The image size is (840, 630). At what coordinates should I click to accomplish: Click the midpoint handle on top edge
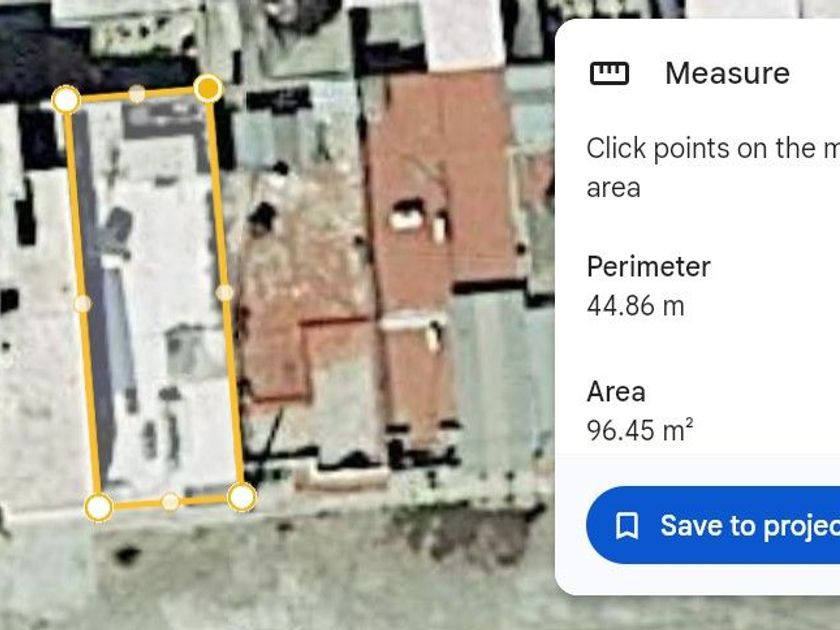[x=137, y=94]
